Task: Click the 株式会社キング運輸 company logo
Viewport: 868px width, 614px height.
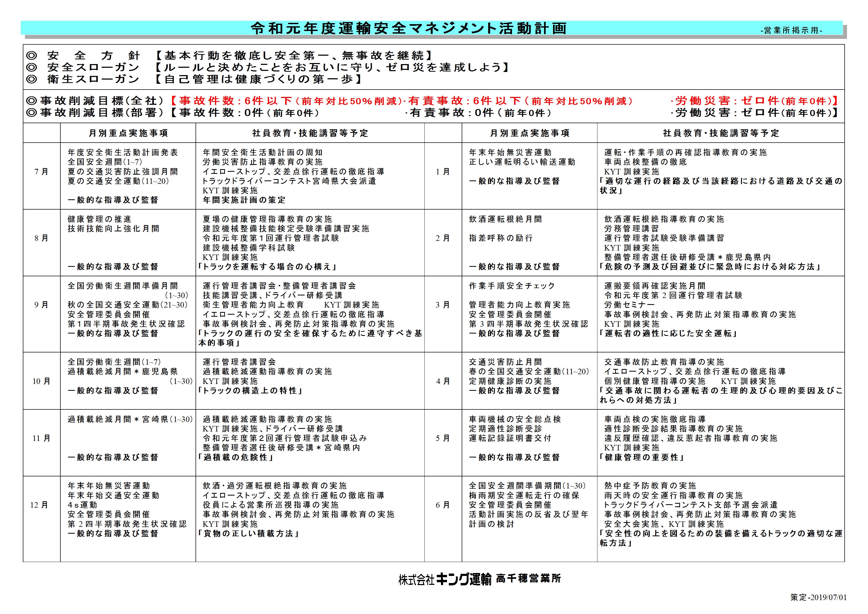Action: point(445,579)
